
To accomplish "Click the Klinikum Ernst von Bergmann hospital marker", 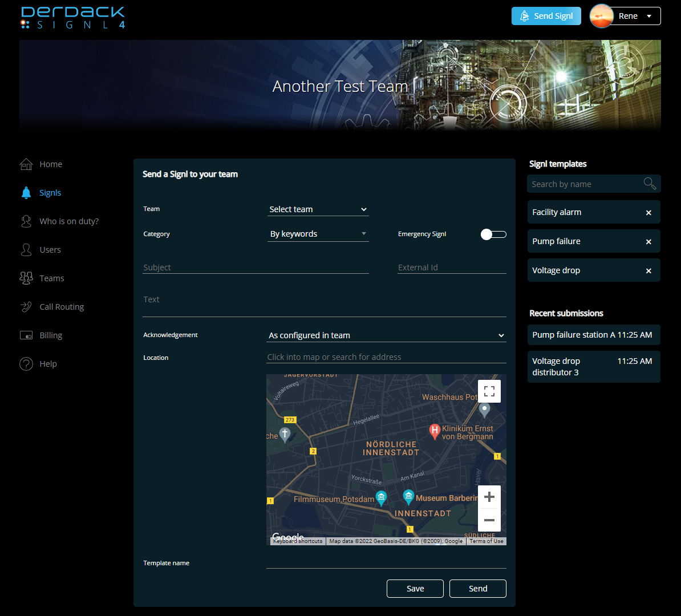I will (x=434, y=431).
